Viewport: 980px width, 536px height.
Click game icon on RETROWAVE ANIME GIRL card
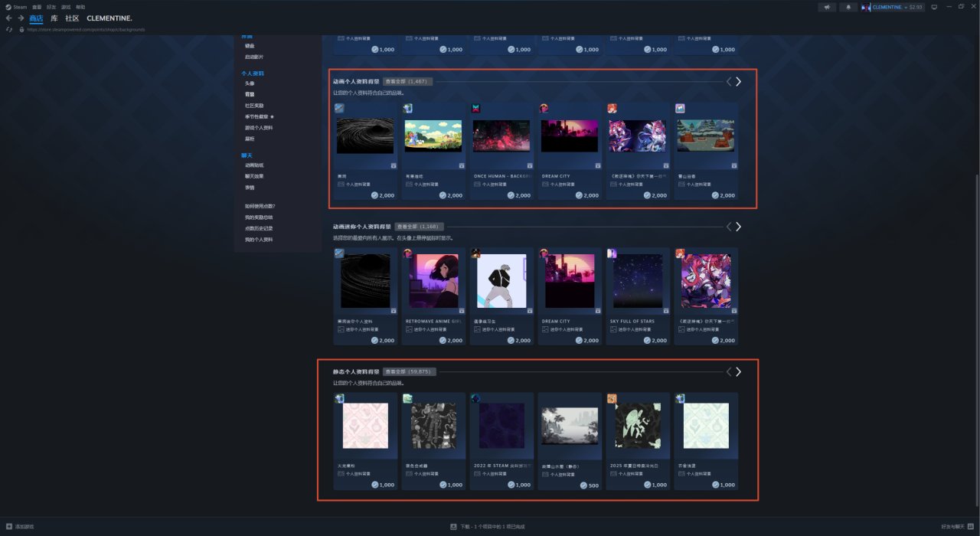point(407,253)
